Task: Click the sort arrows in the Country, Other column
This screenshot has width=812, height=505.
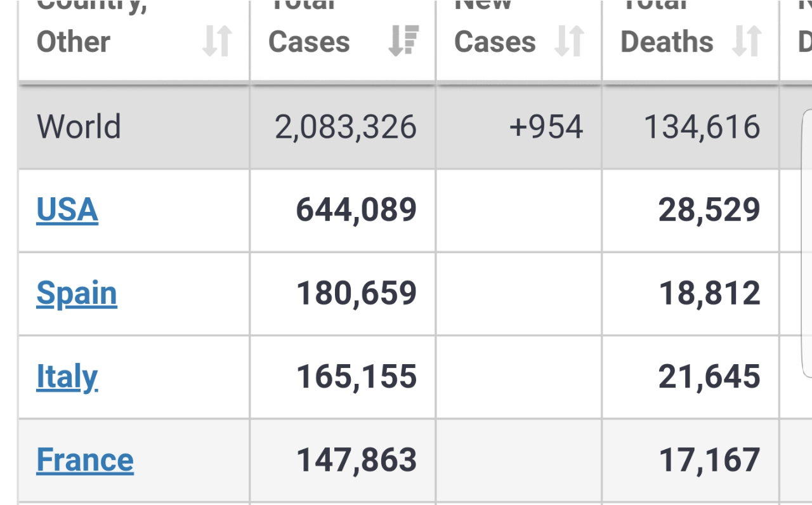Action: pos(217,42)
